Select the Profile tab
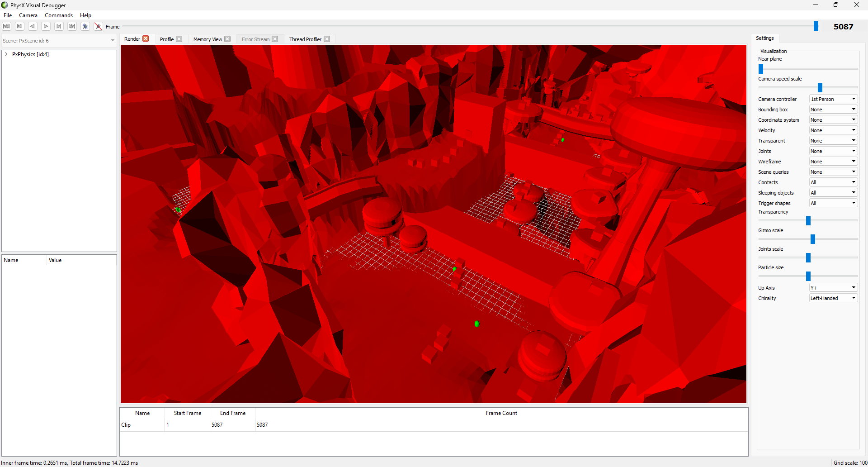Image resolution: width=868 pixels, height=467 pixels. pyautogui.click(x=166, y=39)
